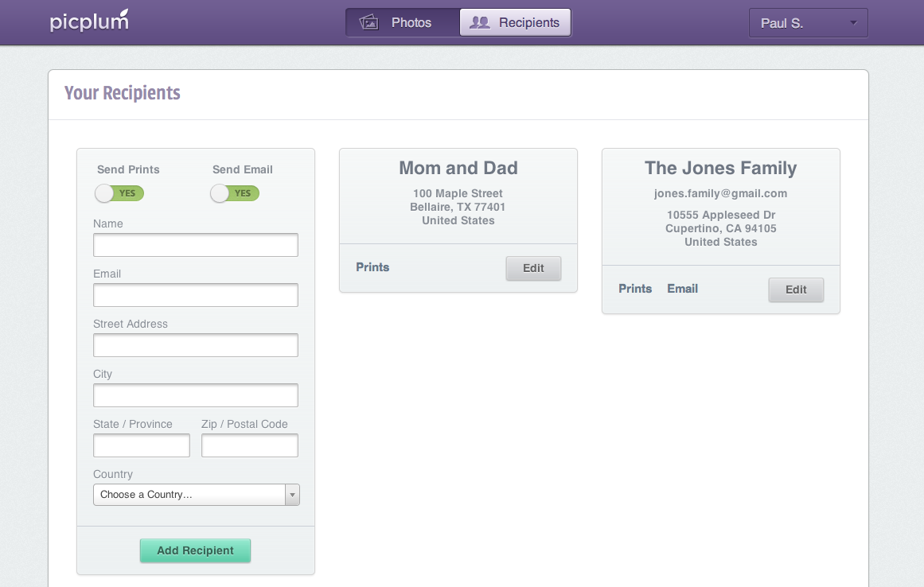
Task: Click the City text box
Action: [x=196, y=395]
